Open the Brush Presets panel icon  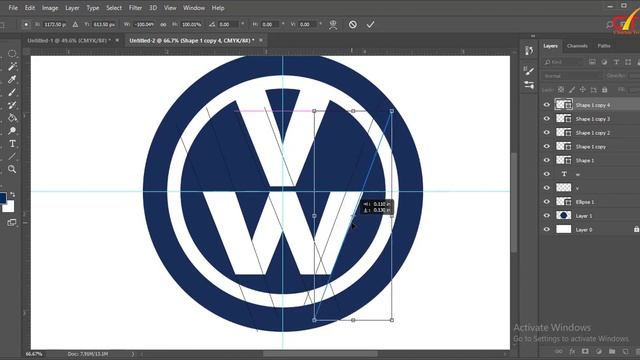[x=529, y=85]
